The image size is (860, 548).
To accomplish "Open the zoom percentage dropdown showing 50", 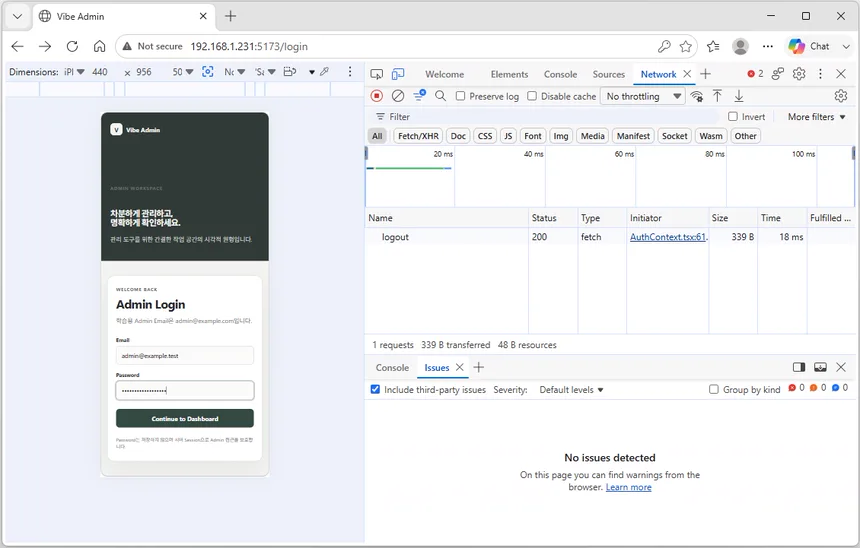I will [183, 72].
